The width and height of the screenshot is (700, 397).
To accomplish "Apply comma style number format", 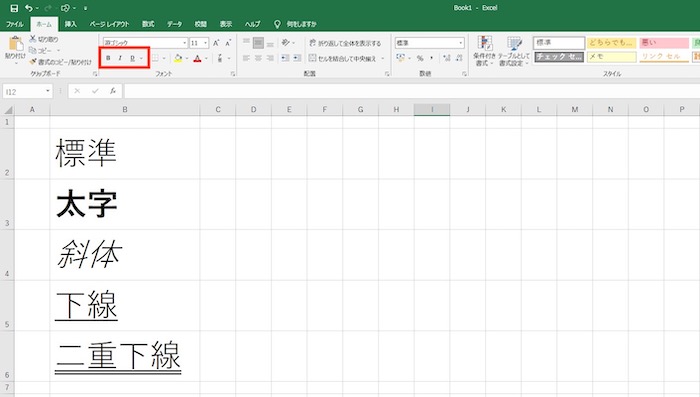I will tap(431, 58).
